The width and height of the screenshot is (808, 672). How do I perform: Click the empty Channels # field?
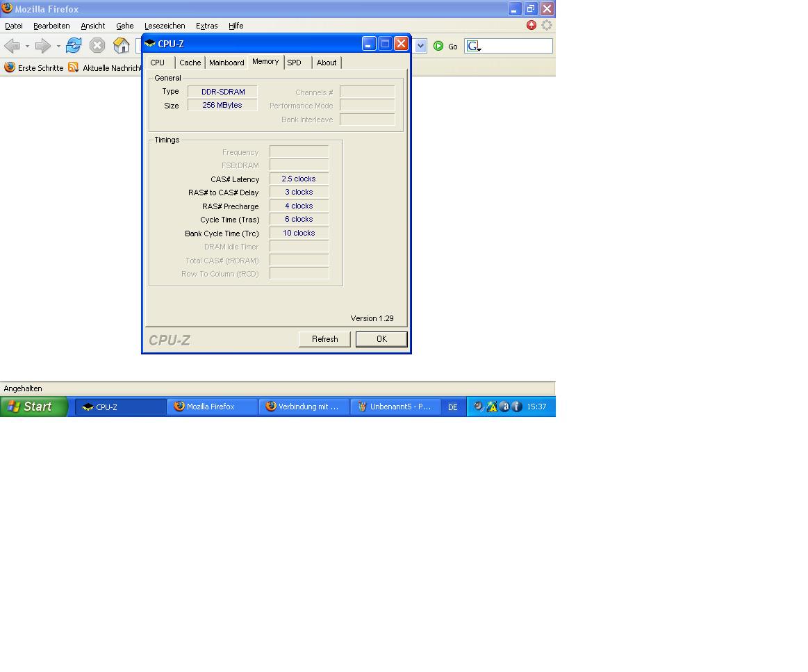(368, 92)
